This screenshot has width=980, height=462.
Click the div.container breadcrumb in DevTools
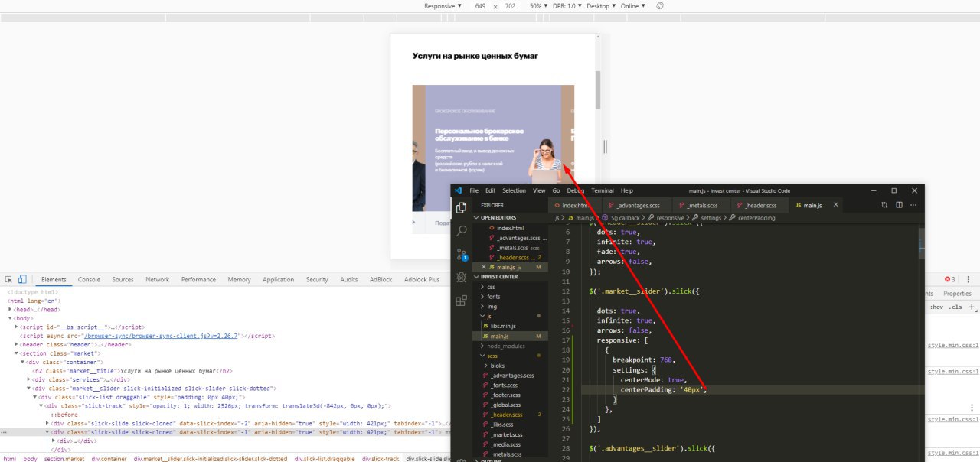pos(108,459)
